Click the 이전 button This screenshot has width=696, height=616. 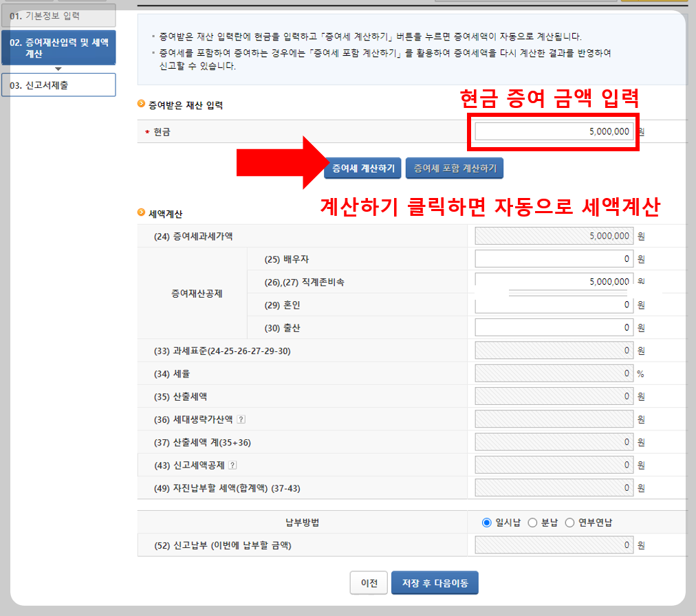[369, 582]
